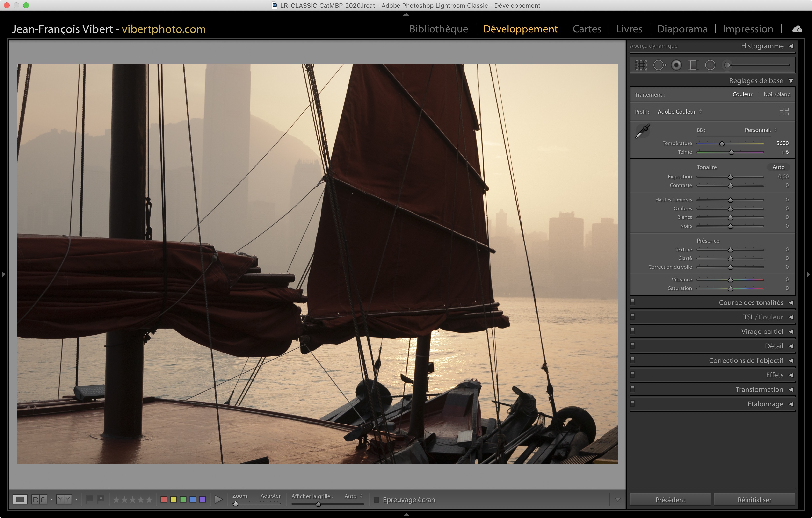The width and height of the screenshot is (812, 518).
Task: Click the cloud sync status icon
Action: [x=797, y=29]
